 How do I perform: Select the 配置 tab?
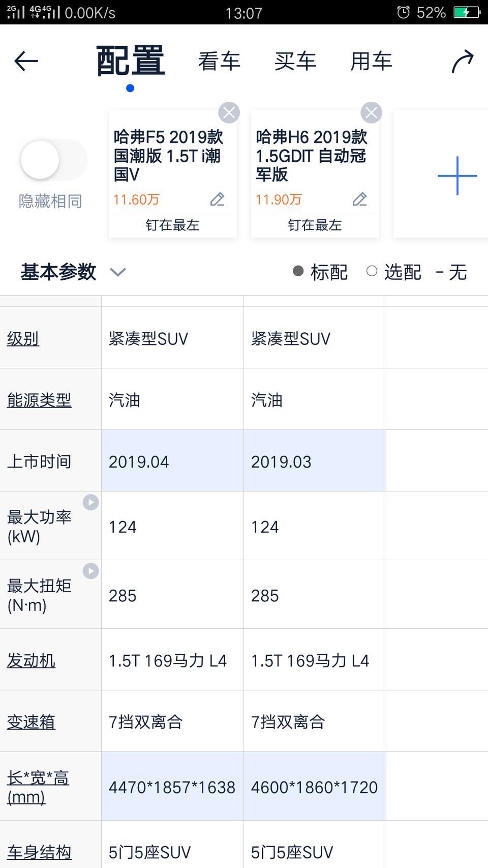(x=130, y=61)
